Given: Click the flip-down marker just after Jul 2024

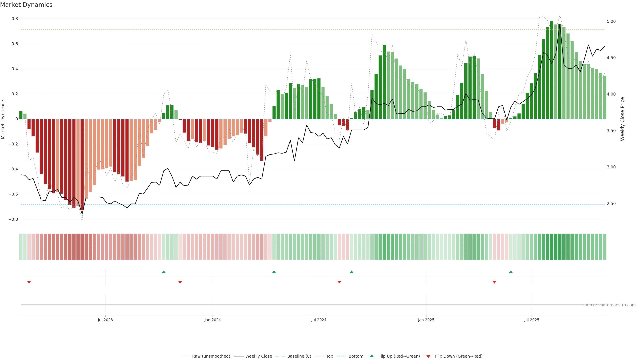Looking at the screenshot, I should 339,282.
